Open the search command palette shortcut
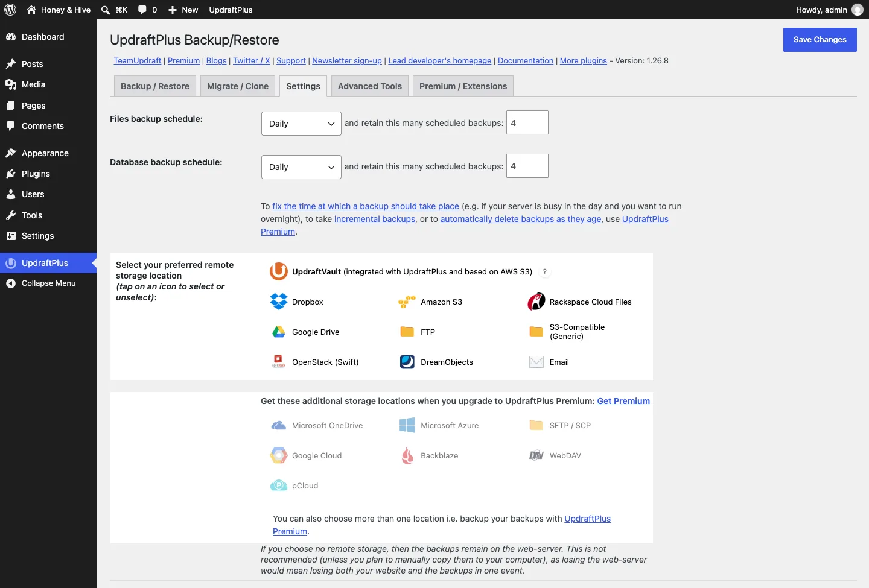The image size is (869, 588). (114, 10)
